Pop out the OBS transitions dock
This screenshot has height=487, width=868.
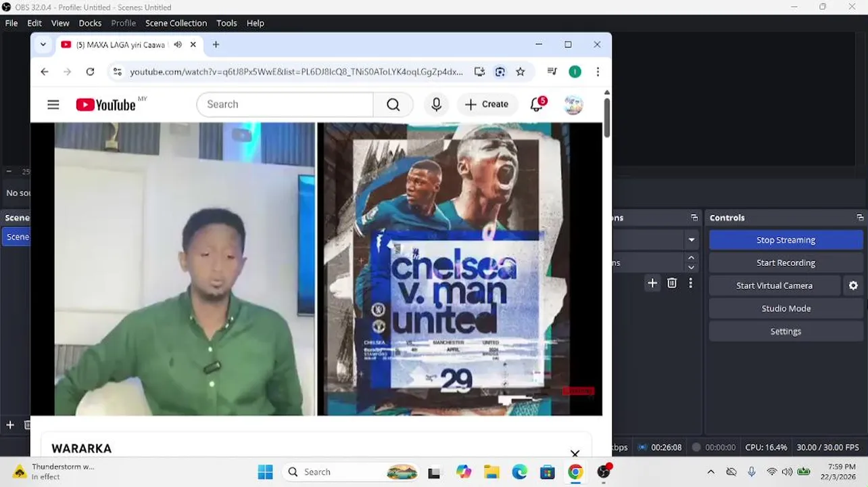[694, 218]
